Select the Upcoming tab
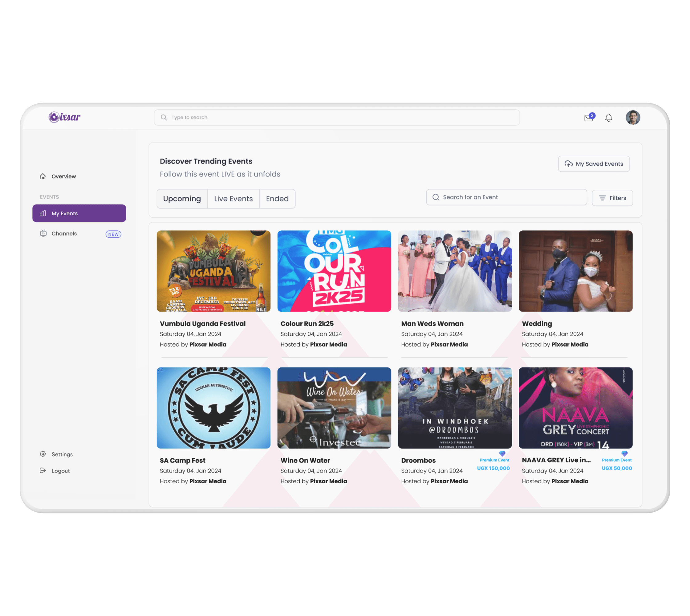690x616 pixels. [x=182, y=199]
